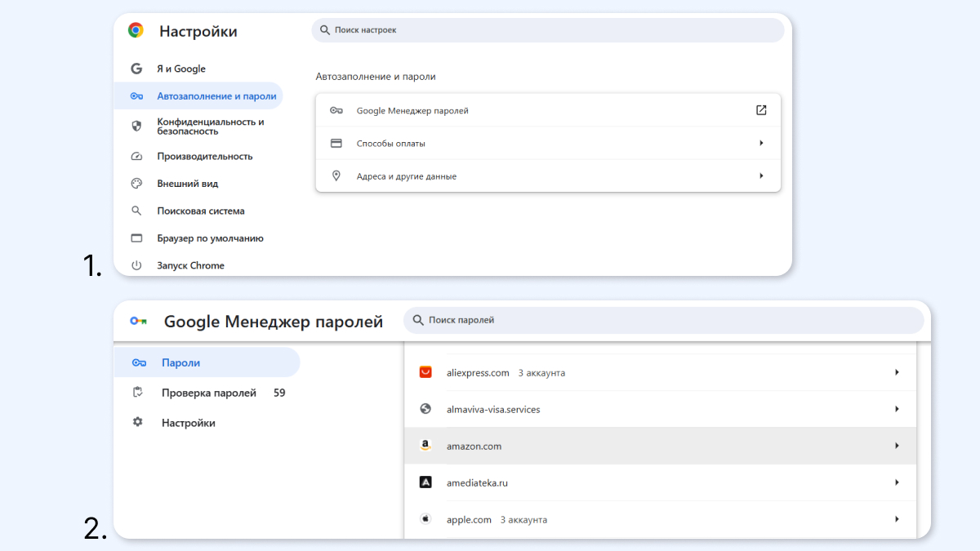Click the magnifier icon in Поиск настроек field
This screenshot has width=980, height=551.
(x=325, y=29)
